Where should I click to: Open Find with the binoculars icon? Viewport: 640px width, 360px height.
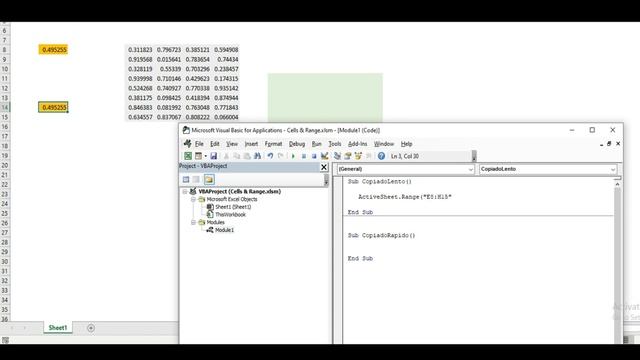click(x=257, y=156)
